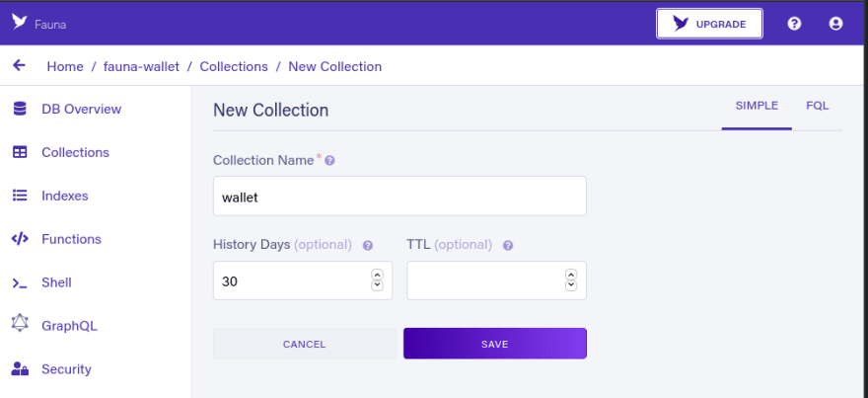Image resolution: width=868 pixels, height=398 pixels.
Task: Decrease TTL value with down stepper
Action: coord(571,286)
